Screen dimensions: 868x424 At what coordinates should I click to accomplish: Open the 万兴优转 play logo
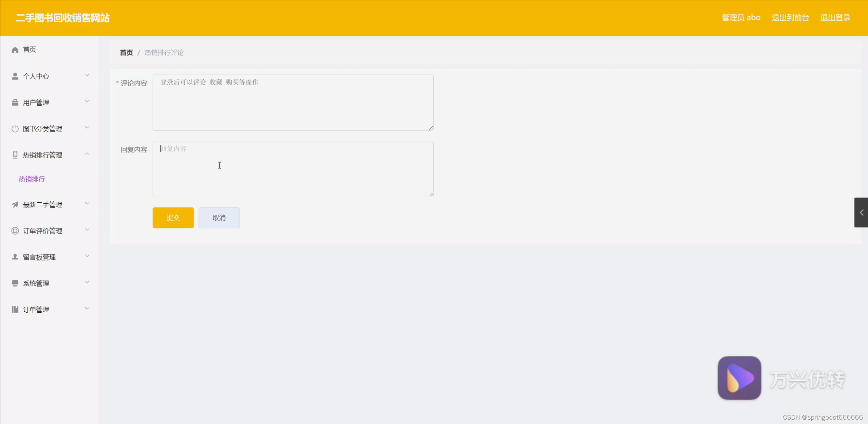739,378
